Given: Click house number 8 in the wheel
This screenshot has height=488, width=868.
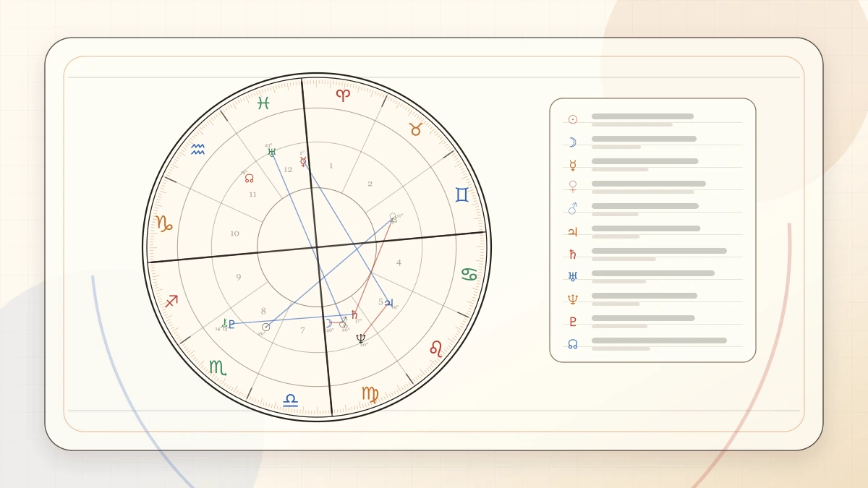Looking at the screenshot, I should (263, 311).
